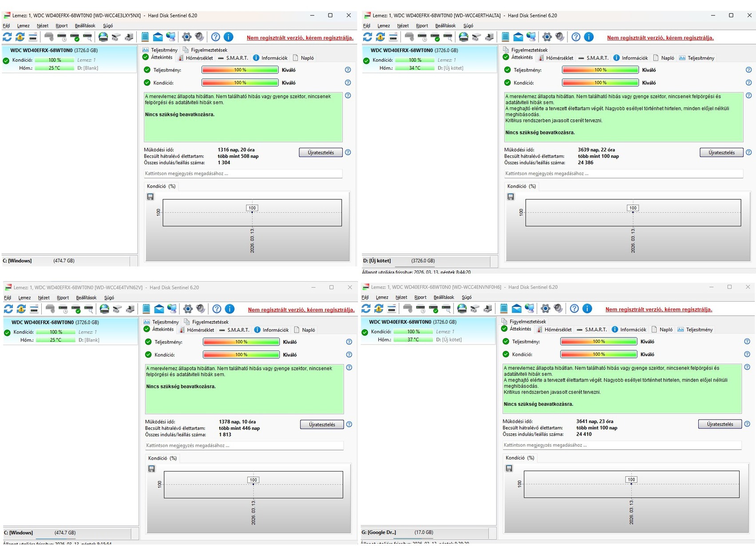Click the globe disk icon in WD-WCC4ERTHALTA window
The width and height of the screenshot is (756, 546).
coord(463,37)
